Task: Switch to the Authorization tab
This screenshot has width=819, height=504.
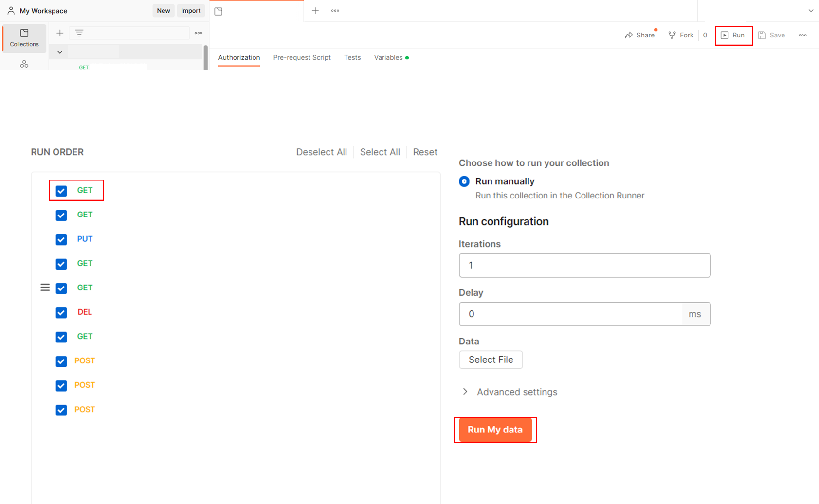Action: point(239,57)
